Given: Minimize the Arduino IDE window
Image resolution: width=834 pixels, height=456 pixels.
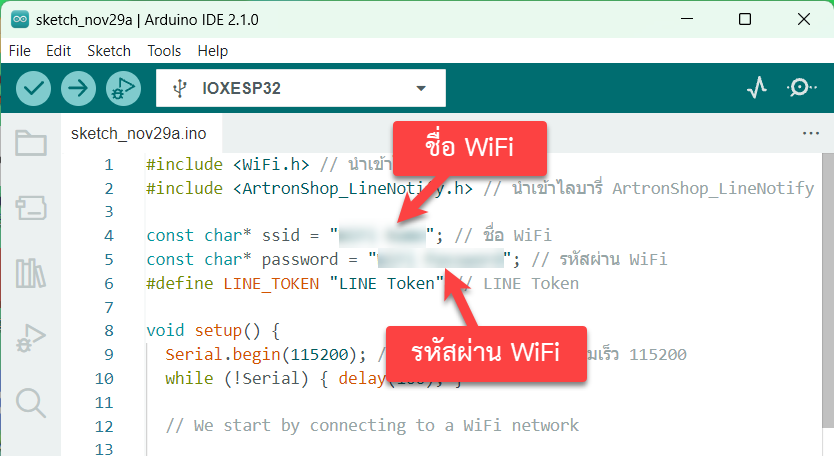Looking at the screenshot, I should (687, 19).
